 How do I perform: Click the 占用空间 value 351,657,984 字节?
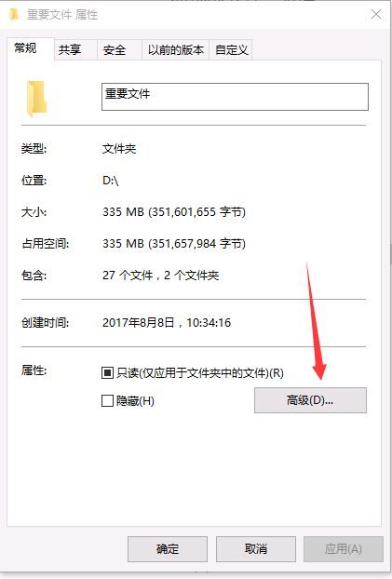click(x=196, y=244)
